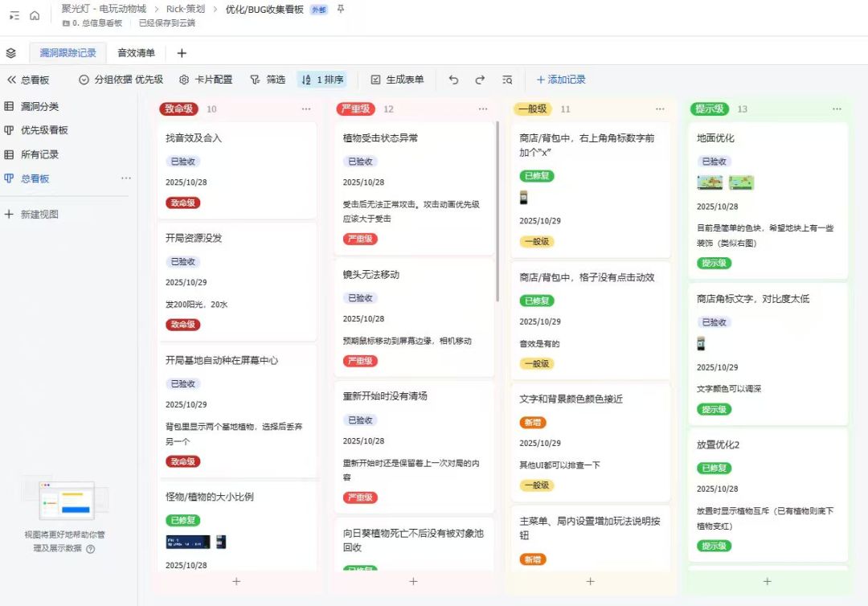Click the 0. 总信息看板 link
This screenshot has width=868, height=606.
[x=92, y=23]
